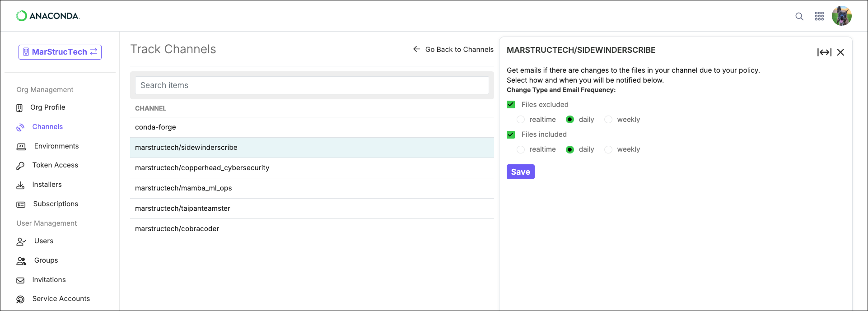Open Org Profile page
Viewport: 868px width, 311px height.
[x=48, y=107]
